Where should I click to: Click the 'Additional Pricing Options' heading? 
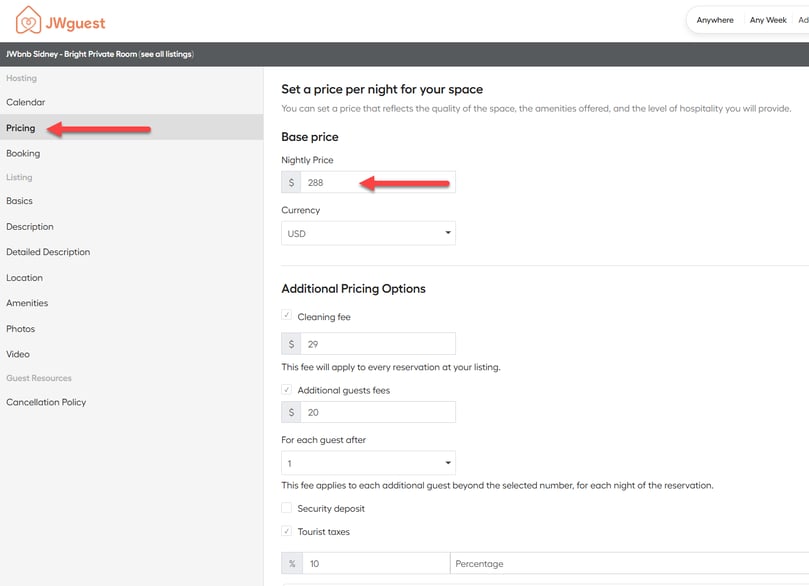[353, 288]
